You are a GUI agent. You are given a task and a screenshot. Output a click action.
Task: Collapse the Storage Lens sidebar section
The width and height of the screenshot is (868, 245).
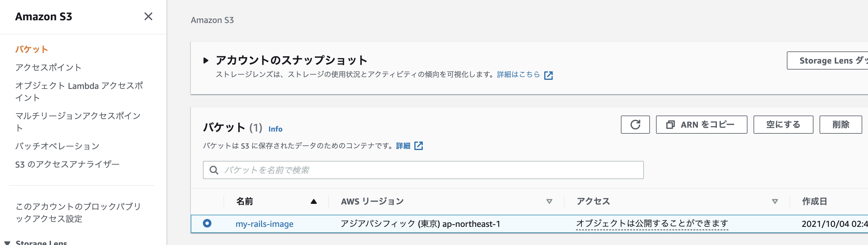coord(7,242)
